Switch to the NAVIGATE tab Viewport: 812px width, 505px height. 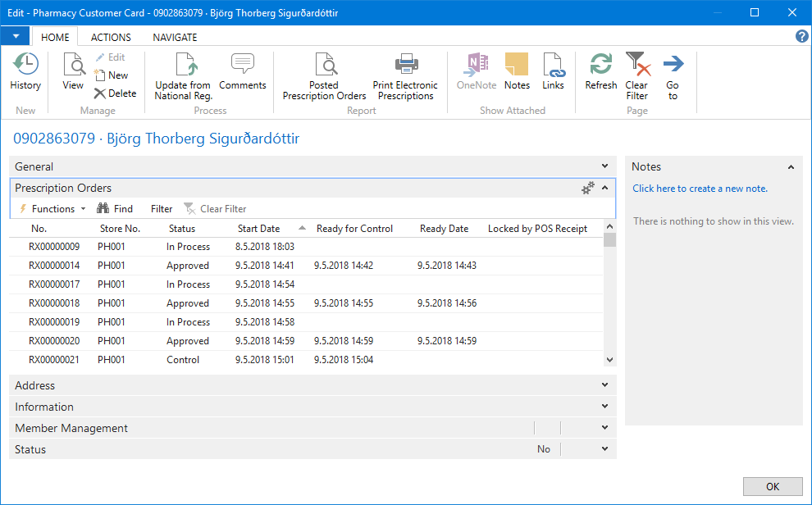(175, 37)
